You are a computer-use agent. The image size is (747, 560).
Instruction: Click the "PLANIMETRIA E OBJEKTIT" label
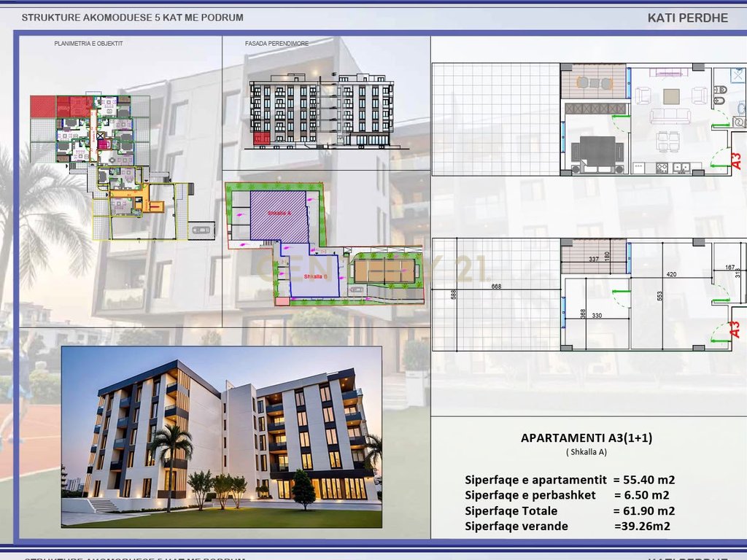(88, 43)
